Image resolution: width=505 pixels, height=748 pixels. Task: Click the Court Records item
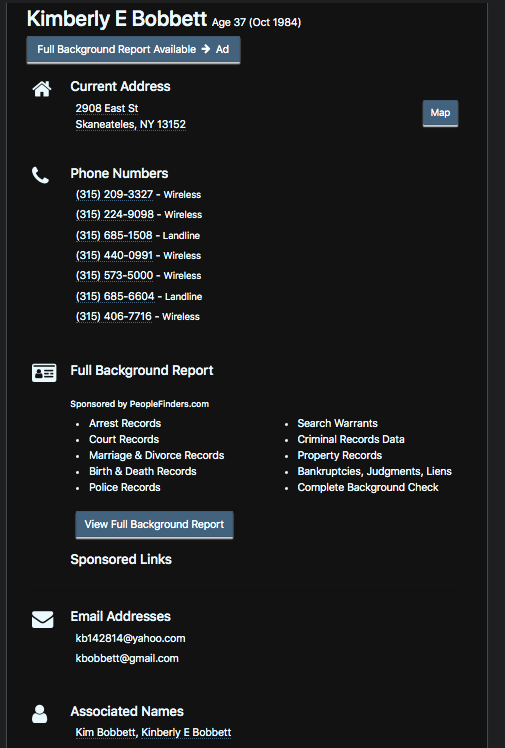(x=124, y=439)
